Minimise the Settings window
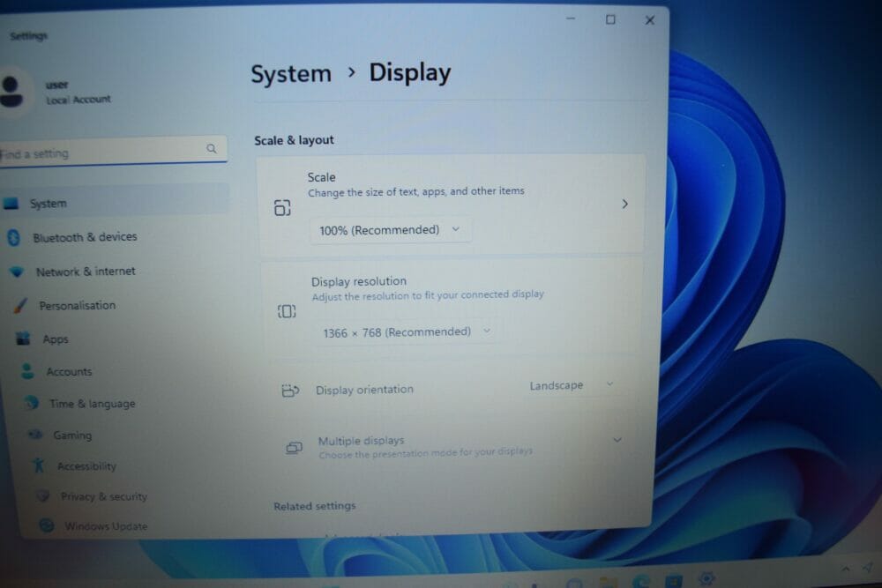Image resolution: width=882 pixels, height=588 pixels. [571, 19]
